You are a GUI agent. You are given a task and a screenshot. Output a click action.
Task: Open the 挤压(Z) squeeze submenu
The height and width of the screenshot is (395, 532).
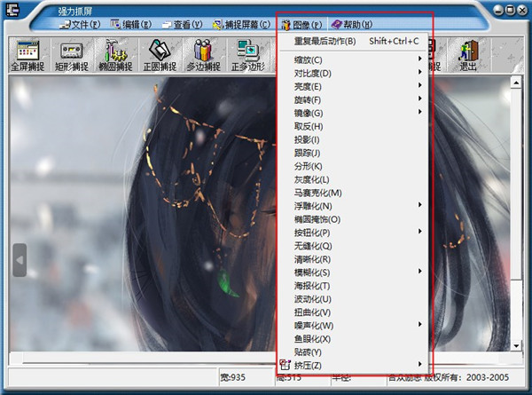coord(353,365)
